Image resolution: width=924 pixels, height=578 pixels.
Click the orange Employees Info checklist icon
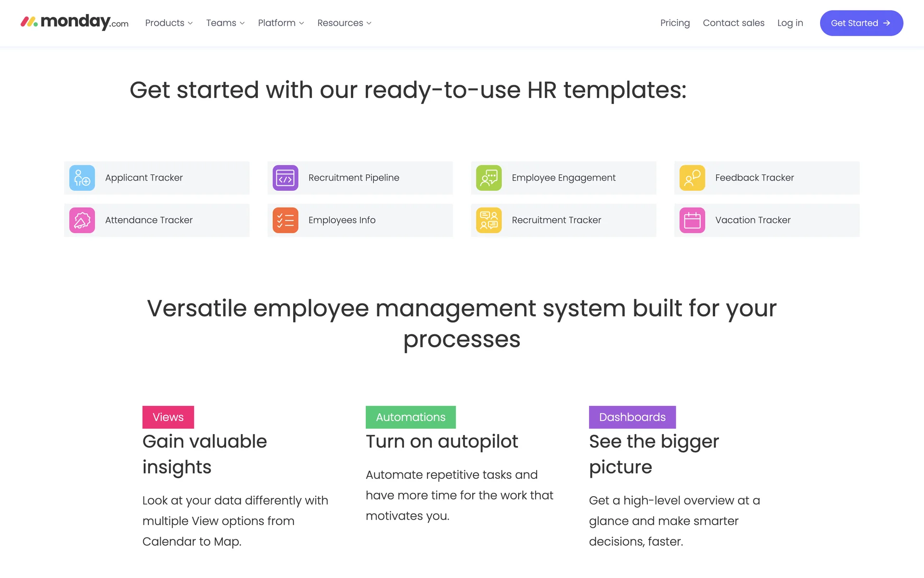285,220
